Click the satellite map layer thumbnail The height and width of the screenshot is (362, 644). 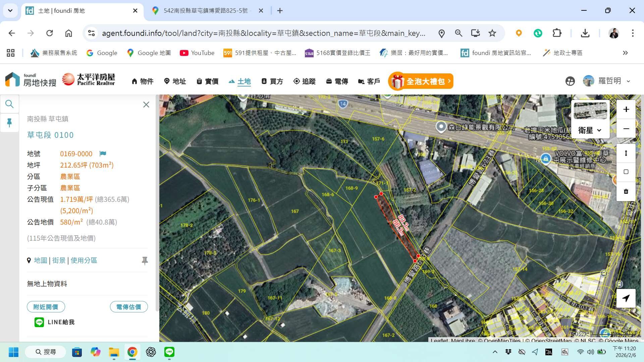click(x=590, y=111)
